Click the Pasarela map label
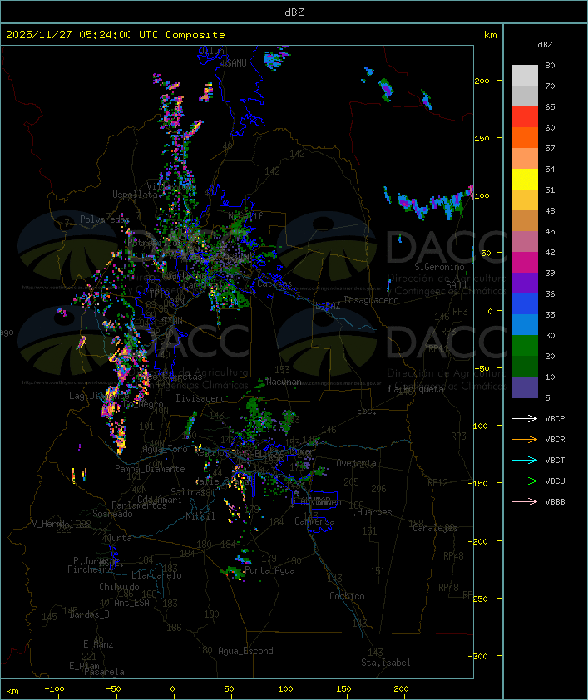The height and width of the screenshot is (700, 588). pos(104,672)
